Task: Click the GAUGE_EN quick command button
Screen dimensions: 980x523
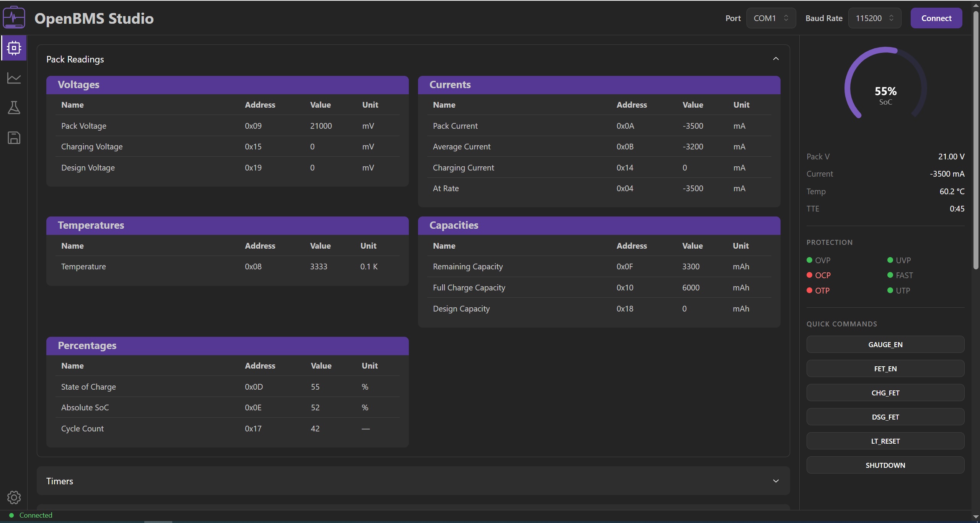Action: click(885, 344)
